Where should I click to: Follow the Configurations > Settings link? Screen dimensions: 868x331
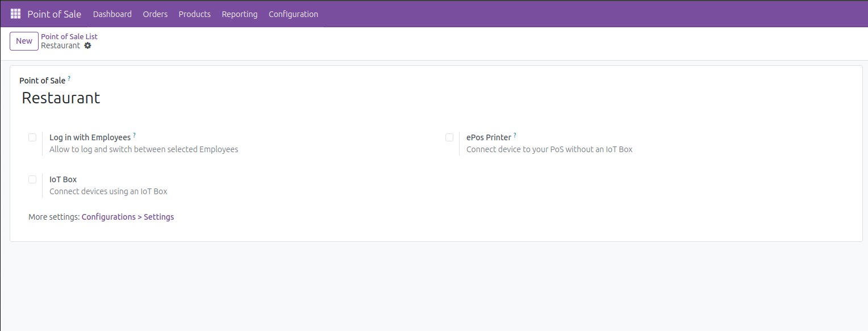tap(127, 216)
